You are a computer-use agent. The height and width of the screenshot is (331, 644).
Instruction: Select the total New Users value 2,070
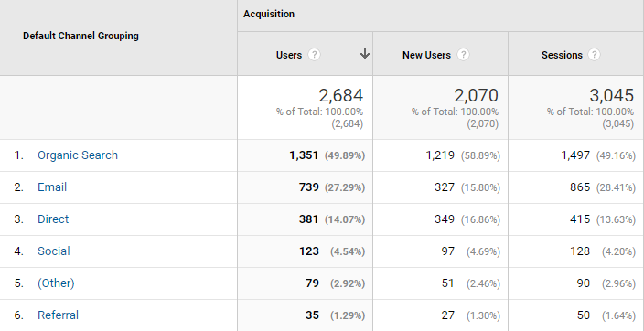tap(476, 96)
